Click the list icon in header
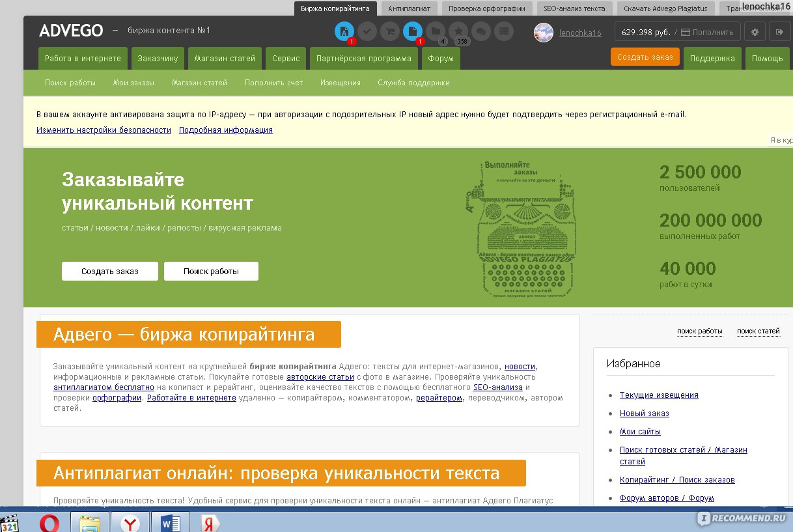 pos(503,31)
